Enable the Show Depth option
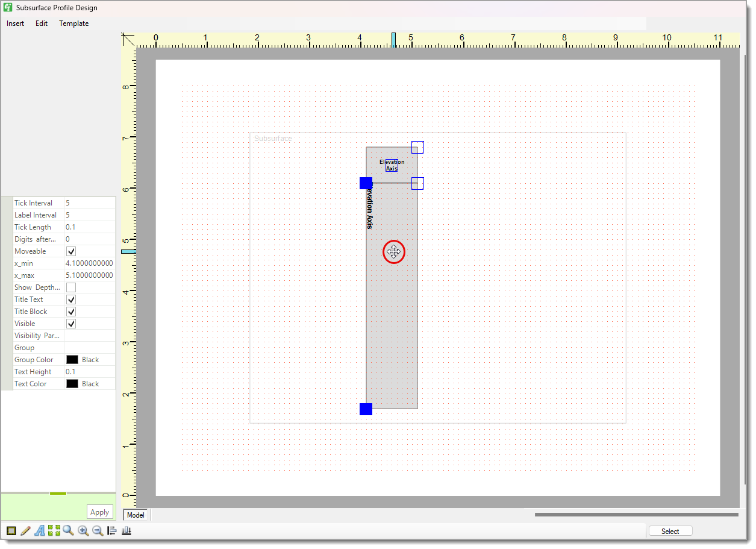Screen dimensions: 756x549 click(x=70, y=287)
